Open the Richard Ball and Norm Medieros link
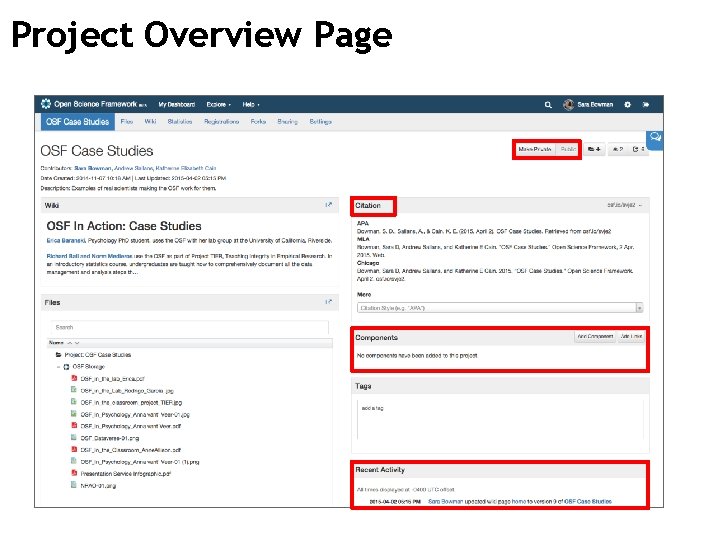This screenshot has height=540, width=720. 89,256
